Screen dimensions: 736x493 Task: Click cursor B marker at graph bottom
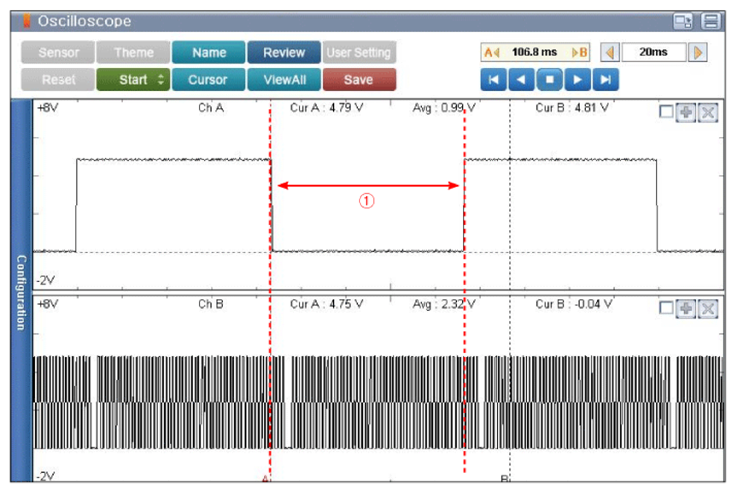[505, 478]
